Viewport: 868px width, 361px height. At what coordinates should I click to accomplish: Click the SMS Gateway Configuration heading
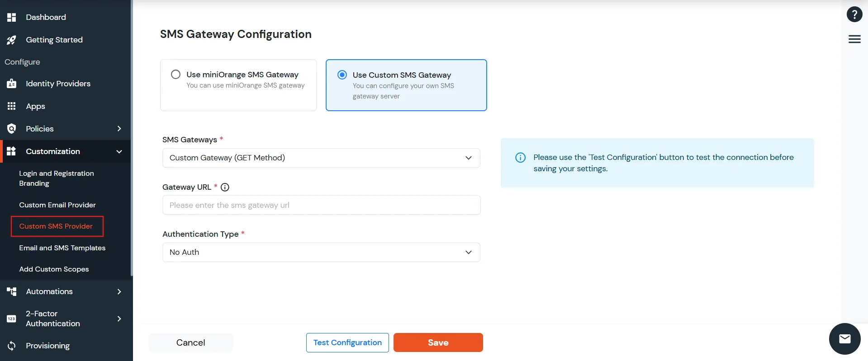coord(236,34)
